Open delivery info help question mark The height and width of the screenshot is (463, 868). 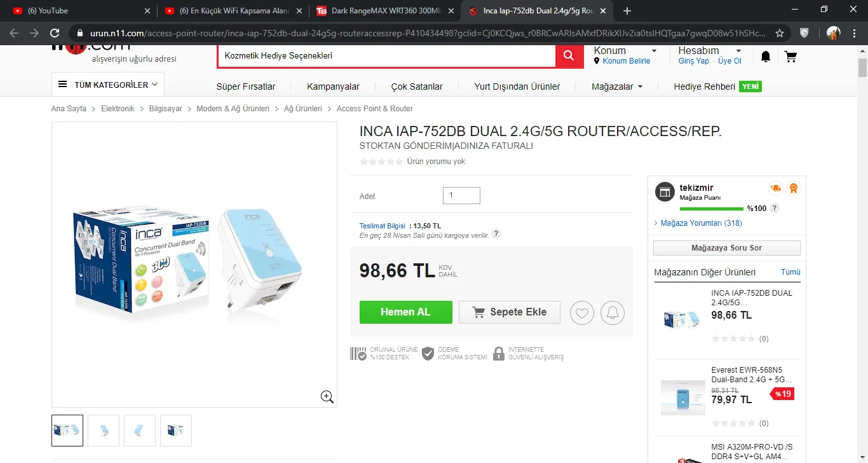[x=496, y=233]
